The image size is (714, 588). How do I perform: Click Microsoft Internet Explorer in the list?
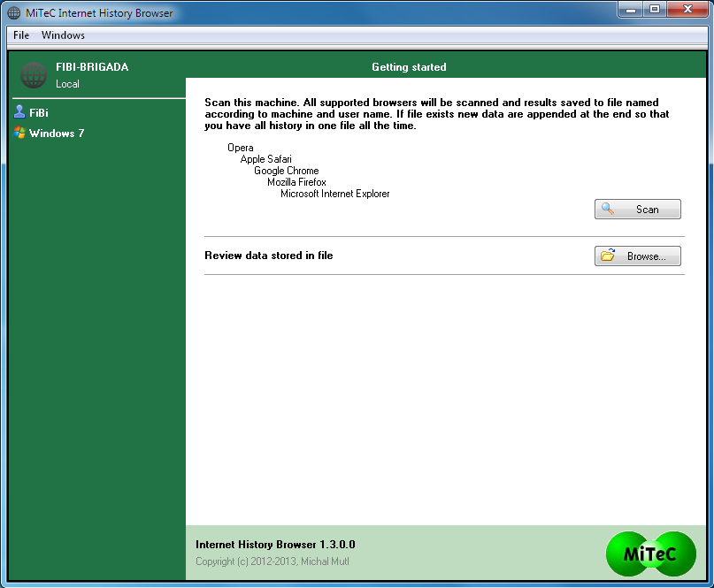coord(335,194)
